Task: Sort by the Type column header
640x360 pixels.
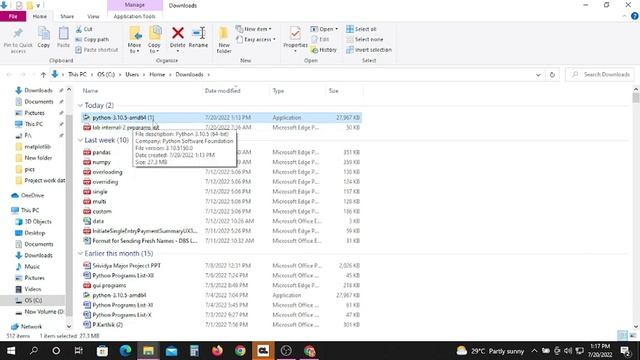Action: [278, 91]
